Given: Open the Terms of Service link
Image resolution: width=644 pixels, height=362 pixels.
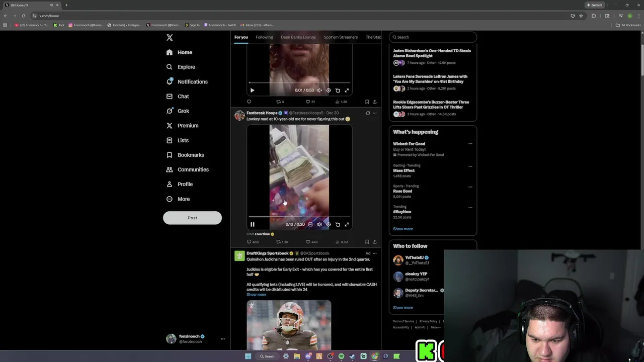Looking at the screenshot, I should pyautogui.click(x=404, y=321).
